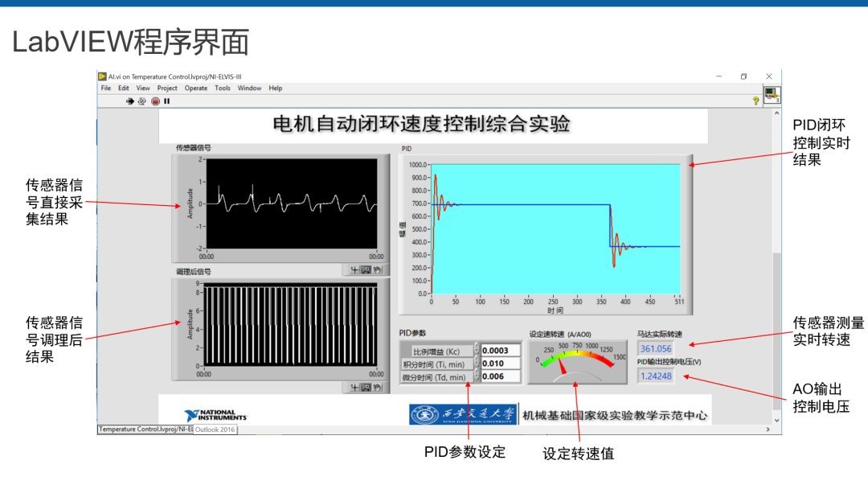868x489 pixels.
Task: Click the Run Continuously button
Action: pyautogui.click(x=141, y=101)
